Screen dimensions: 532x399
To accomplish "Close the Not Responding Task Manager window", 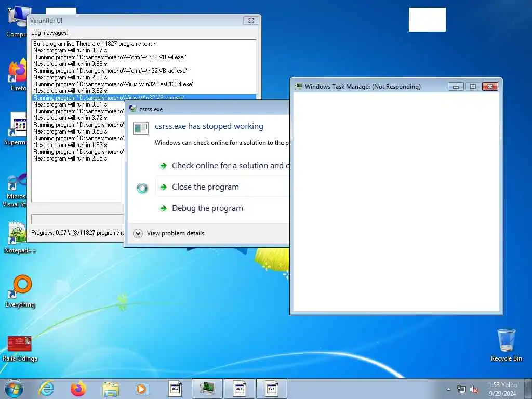I will [x=490, y=87].
